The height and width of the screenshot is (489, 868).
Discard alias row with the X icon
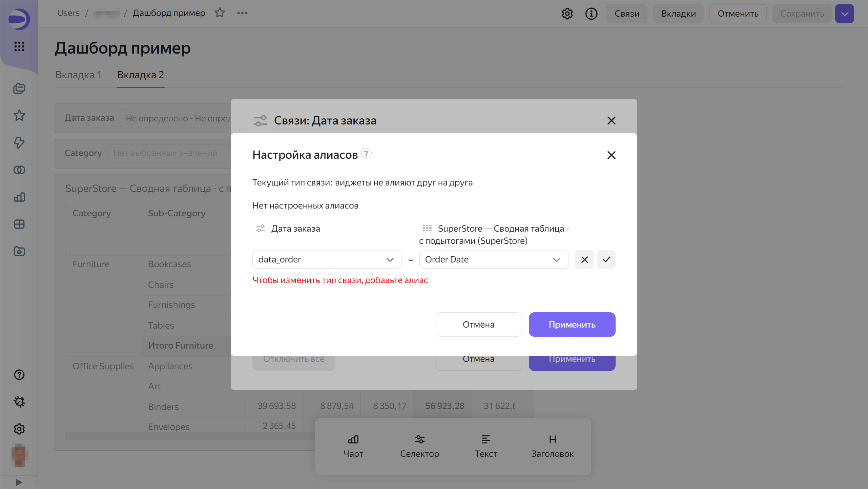pyautogui.click(x=584, y=259)
